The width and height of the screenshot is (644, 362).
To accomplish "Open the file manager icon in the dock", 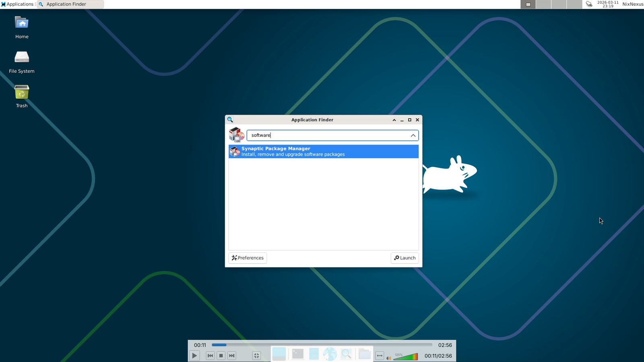I will pos(314,355).
